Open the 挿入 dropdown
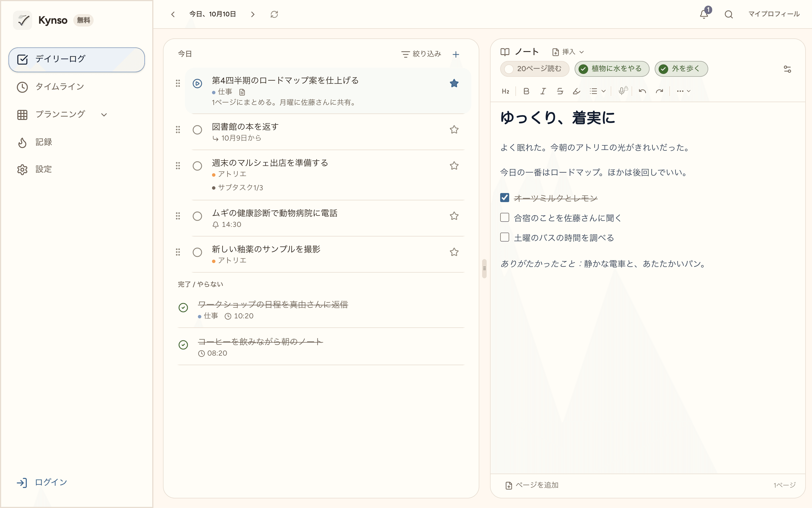The image size is (812, 508). (x=568, y=52)
